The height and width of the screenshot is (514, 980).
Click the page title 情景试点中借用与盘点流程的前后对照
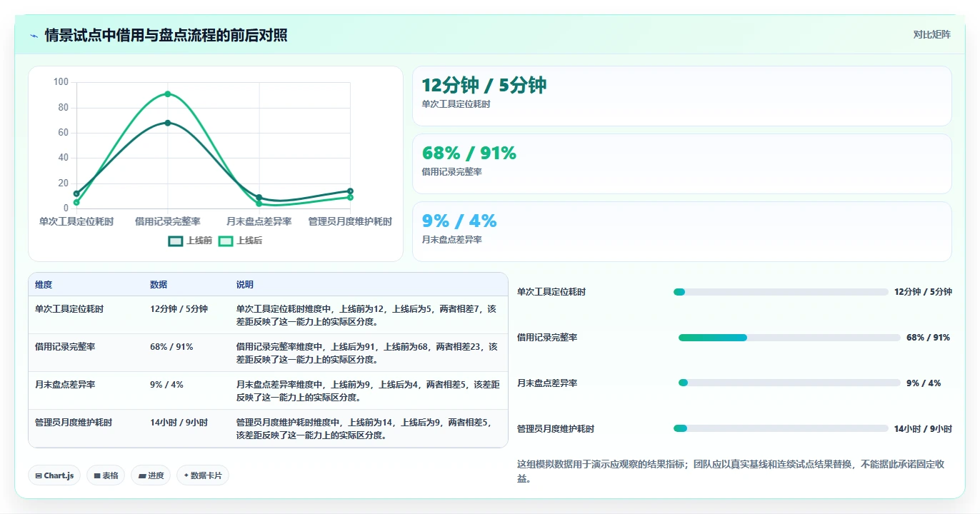166,35
